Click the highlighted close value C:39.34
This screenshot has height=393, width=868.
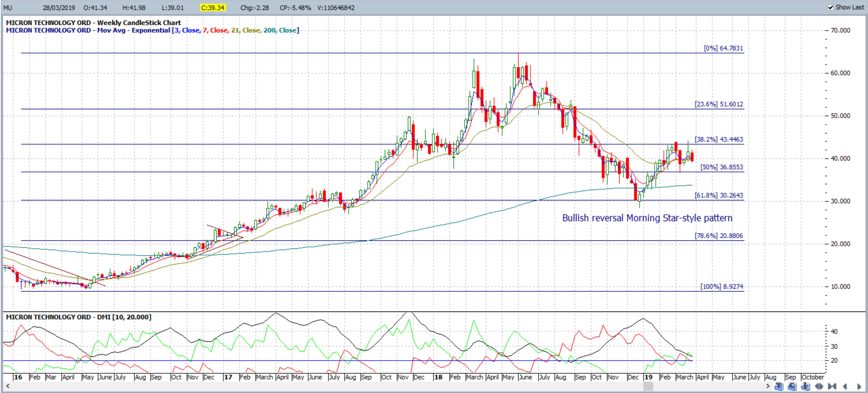tap(213, 7)
